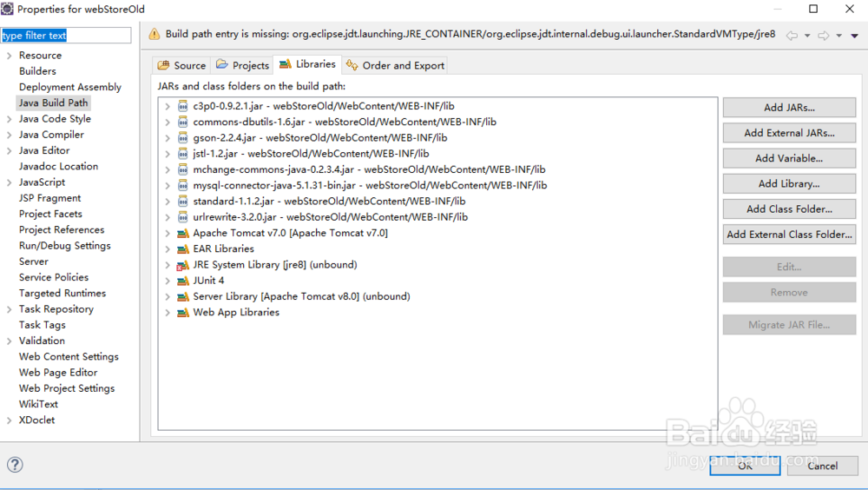This screenshot has height=490, width=868.
Task: Expand the JUnit 4 entry
Action: pos(168,281)
